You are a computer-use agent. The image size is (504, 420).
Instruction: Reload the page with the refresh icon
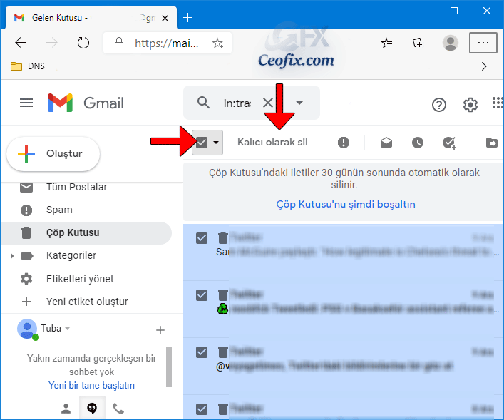tap(83, 43)
